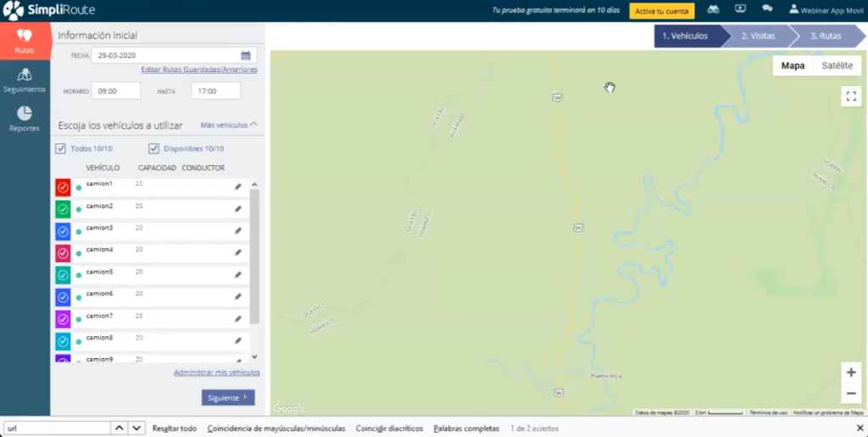Open the Reportes sidebar section
Image resolution: width=868 pixels, height=437 pixels.
click(x=25, y=119)
